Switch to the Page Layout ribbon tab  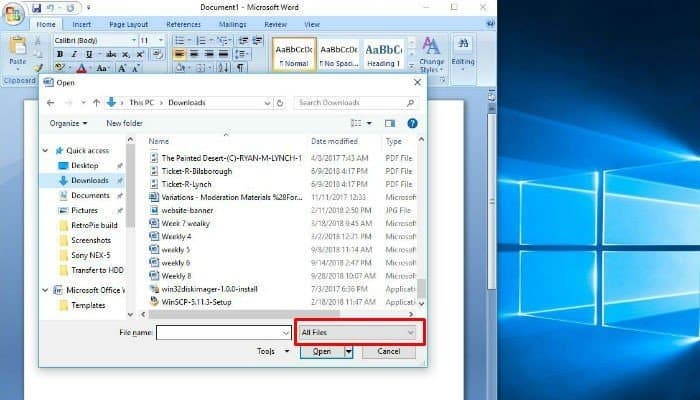129,25
